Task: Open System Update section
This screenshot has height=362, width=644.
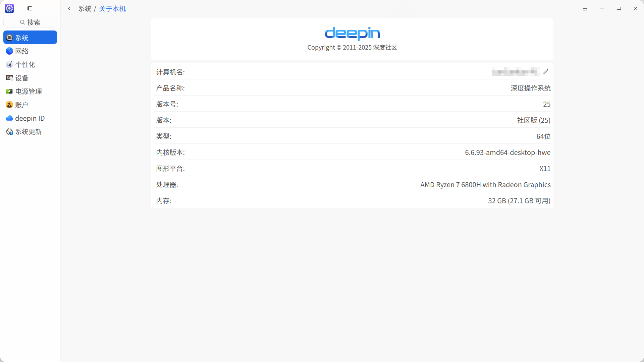Action: click(28, 131)
